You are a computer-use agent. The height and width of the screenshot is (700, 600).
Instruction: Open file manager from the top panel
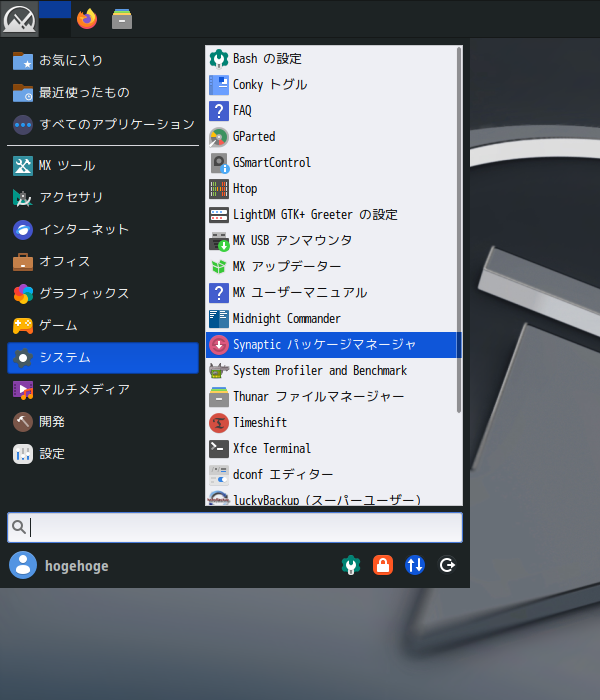pos(122,19)
